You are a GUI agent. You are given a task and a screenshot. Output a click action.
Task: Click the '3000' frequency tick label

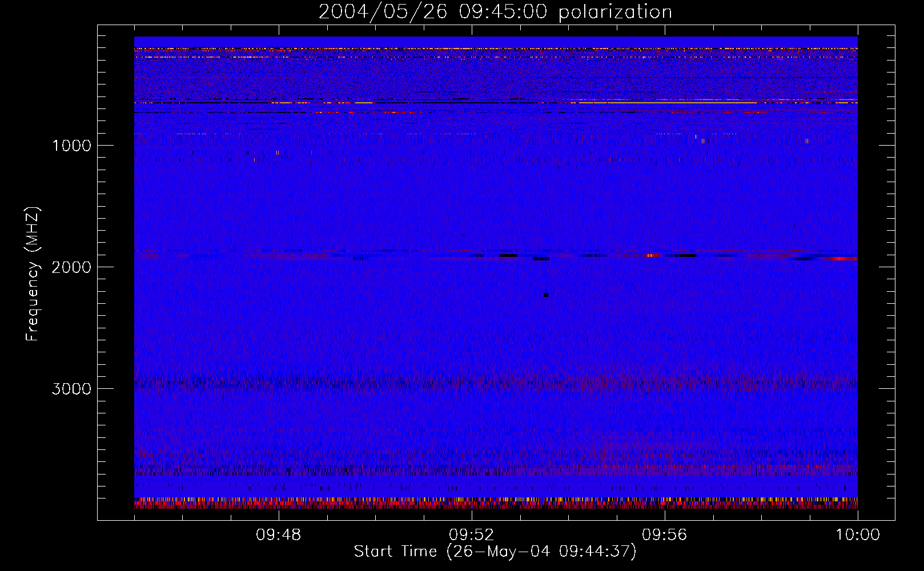[x=71, y=389]
